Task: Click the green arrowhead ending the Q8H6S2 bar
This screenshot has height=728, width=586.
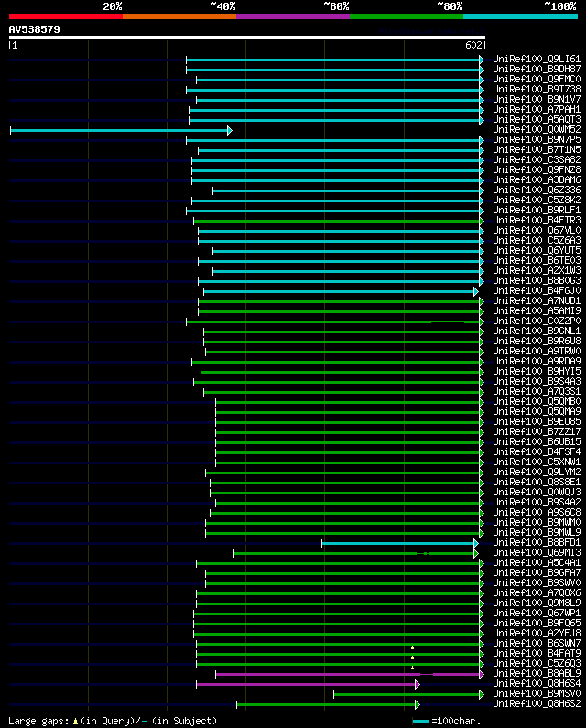Action: tap(418, 705)
